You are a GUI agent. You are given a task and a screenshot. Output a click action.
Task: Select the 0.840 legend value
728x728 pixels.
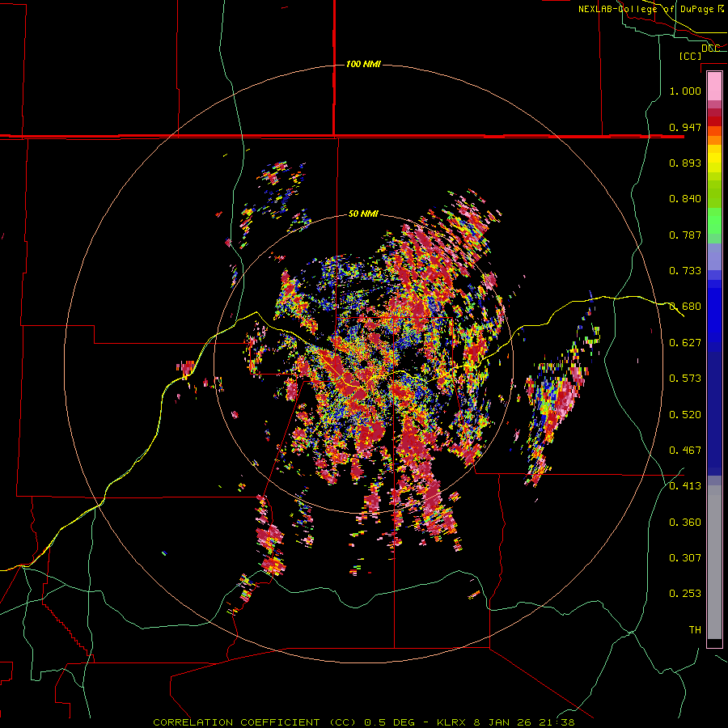[685, 199]
